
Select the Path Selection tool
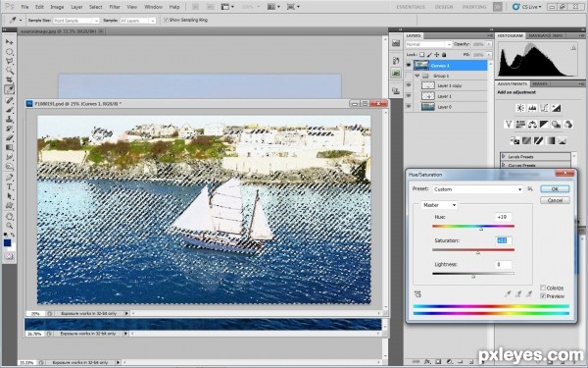pos(10,196)
